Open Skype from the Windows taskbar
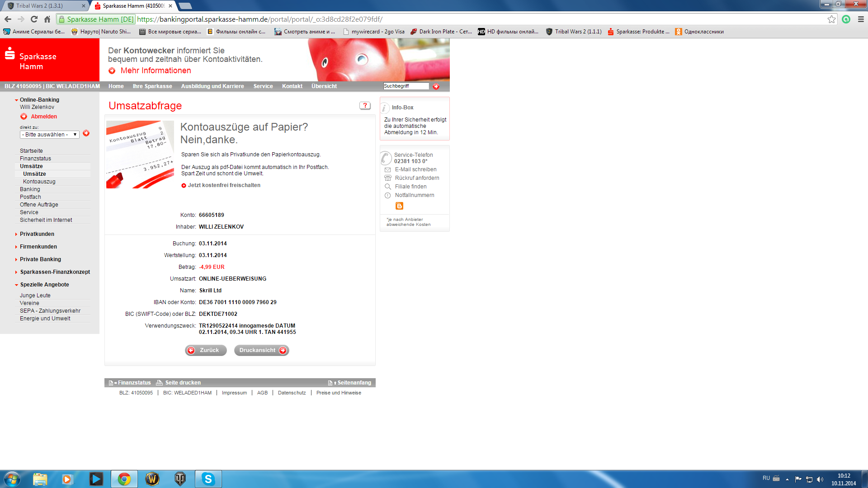The image size is (868, 488). coord(208,479)
